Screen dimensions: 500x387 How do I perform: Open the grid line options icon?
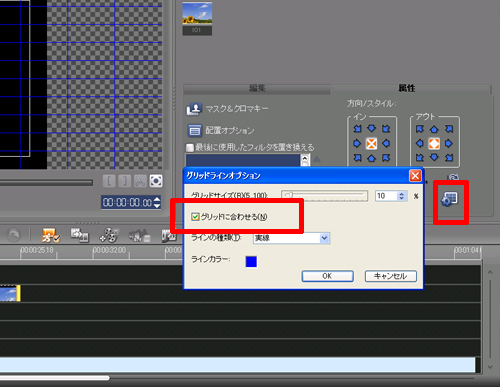[450, 199]
